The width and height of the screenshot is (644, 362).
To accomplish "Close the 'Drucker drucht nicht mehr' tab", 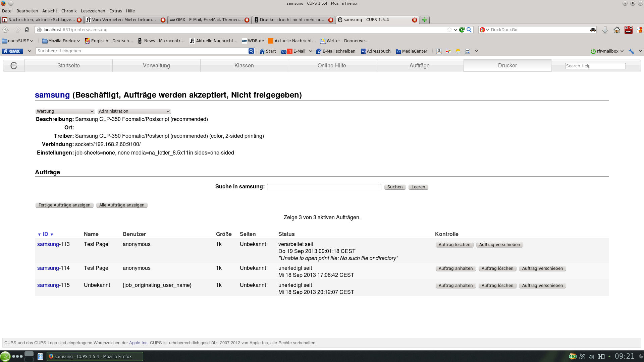I will 331,20.
